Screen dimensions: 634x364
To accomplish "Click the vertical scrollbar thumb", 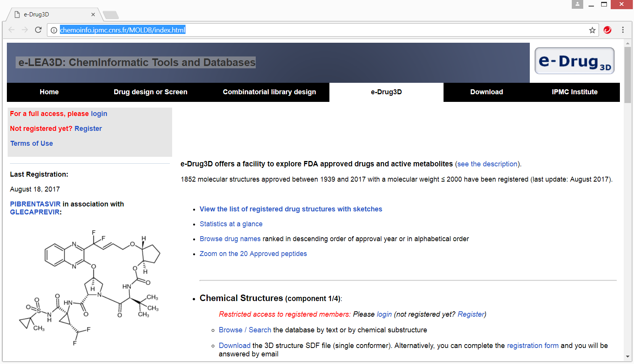I will (x=628, y=75).
